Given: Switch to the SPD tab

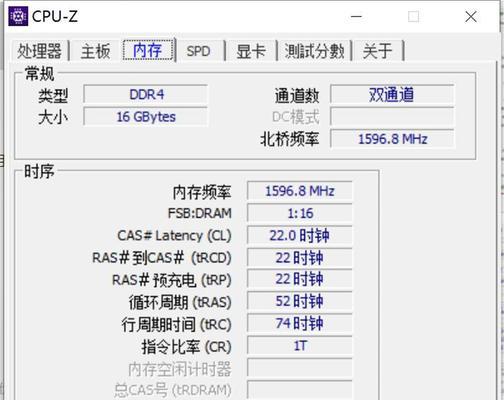Looking at the screenshot, I should click(198, 51).
